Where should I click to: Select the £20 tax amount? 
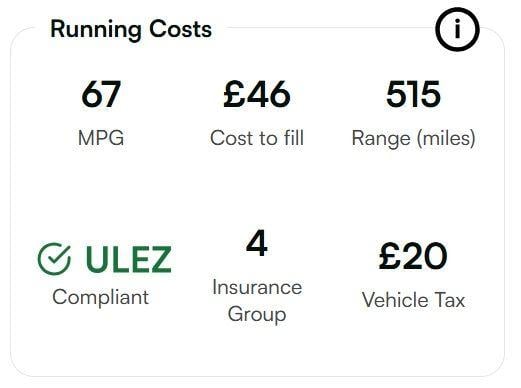point(413,256)
